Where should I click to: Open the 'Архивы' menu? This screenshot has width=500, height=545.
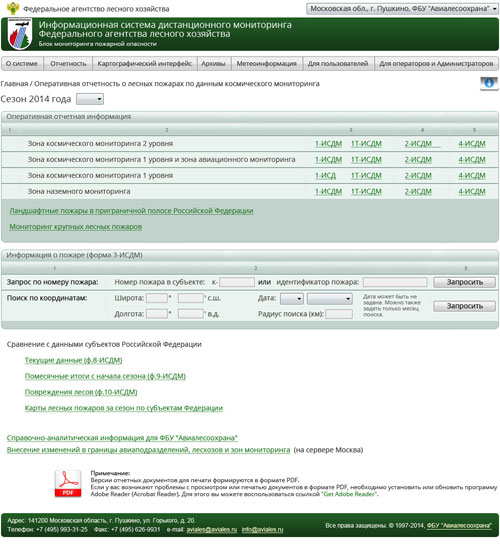213,64
